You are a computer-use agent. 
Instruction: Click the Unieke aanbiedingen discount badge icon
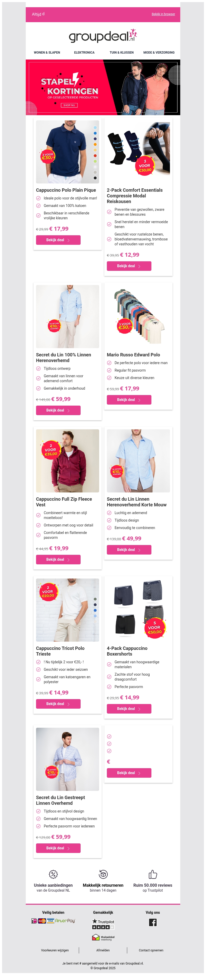point(53,874)
